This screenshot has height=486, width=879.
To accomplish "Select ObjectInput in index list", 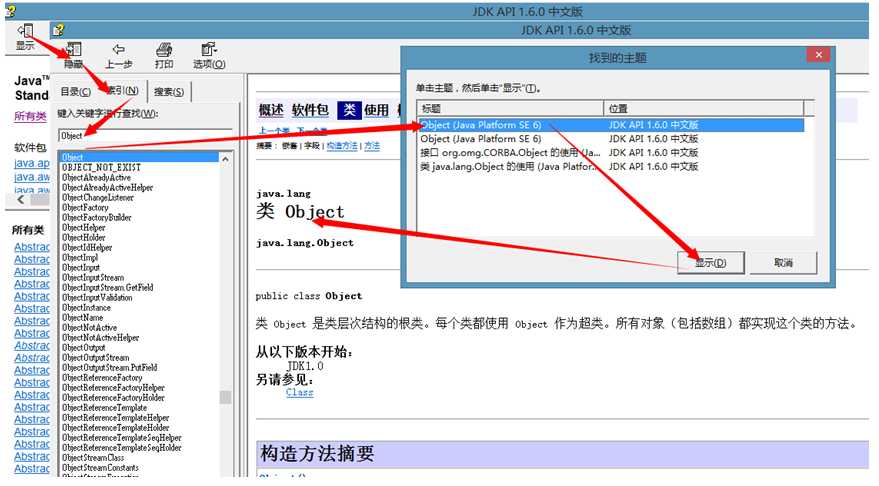I will pos(81,268).
